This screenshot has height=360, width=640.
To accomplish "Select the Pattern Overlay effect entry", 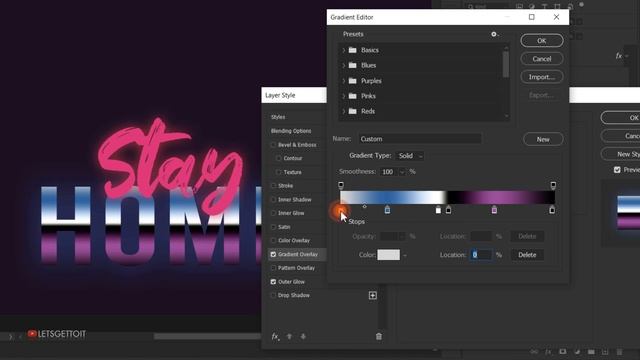I will coord(296,268).
